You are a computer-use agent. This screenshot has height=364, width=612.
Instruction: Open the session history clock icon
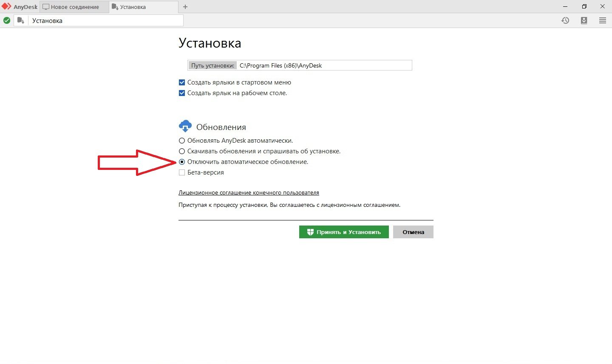[565, 20]
